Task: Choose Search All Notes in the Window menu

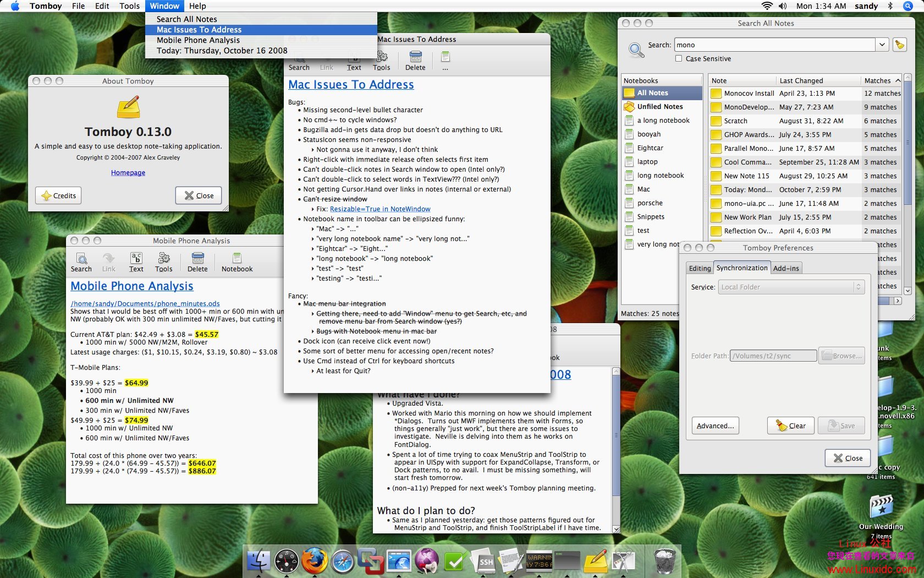Action: [x=261, y=19]
